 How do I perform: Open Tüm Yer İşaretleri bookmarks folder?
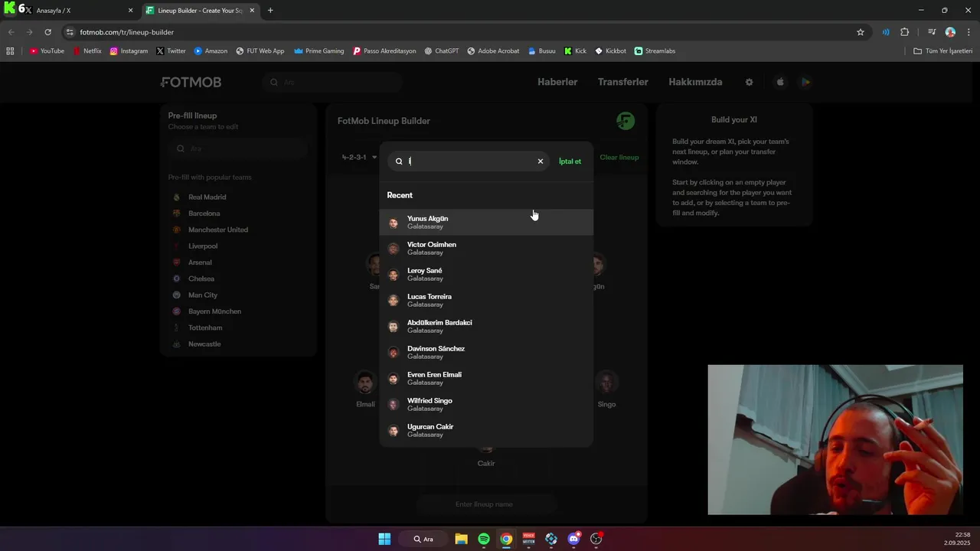[943, 51]
